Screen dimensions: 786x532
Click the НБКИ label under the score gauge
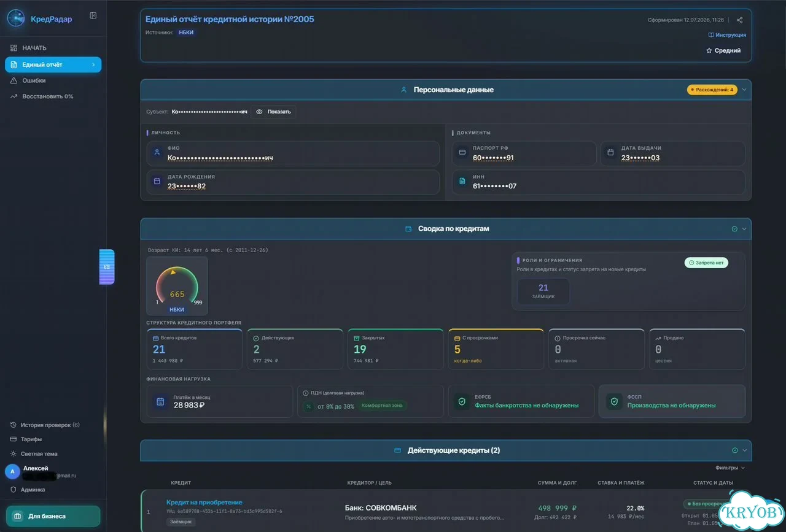point(177,310)
